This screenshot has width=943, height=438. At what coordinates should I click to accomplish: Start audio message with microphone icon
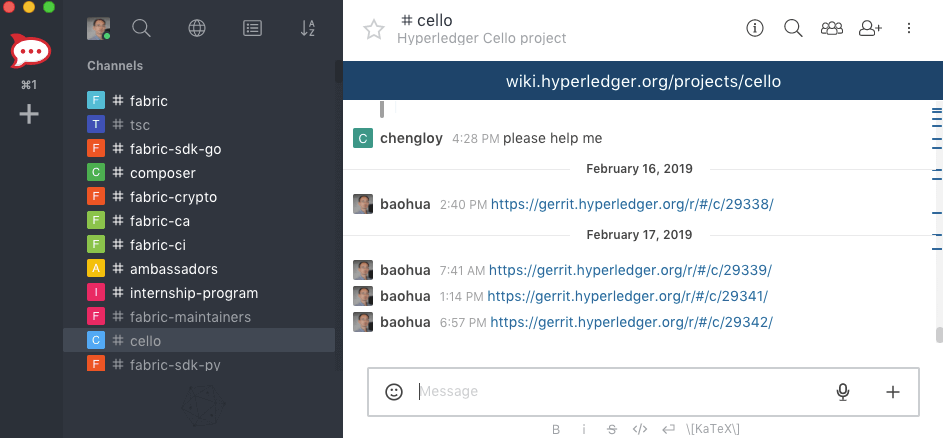tap(843, 392)
